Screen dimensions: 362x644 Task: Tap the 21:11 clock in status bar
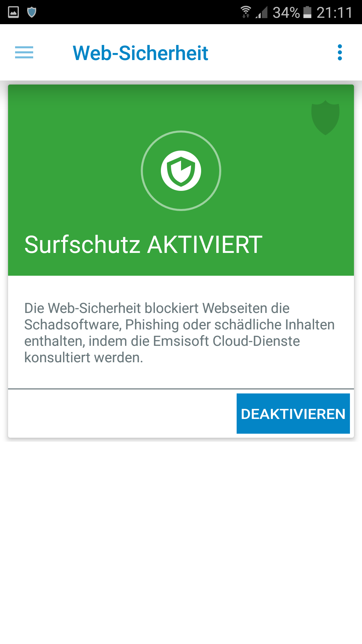tap(335, 13)
